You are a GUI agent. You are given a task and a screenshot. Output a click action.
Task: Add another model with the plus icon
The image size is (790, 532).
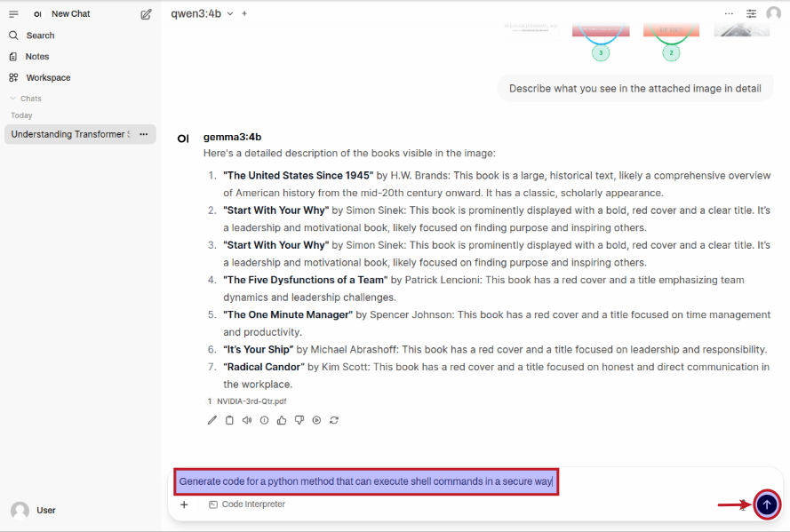[x=244, y=14]
